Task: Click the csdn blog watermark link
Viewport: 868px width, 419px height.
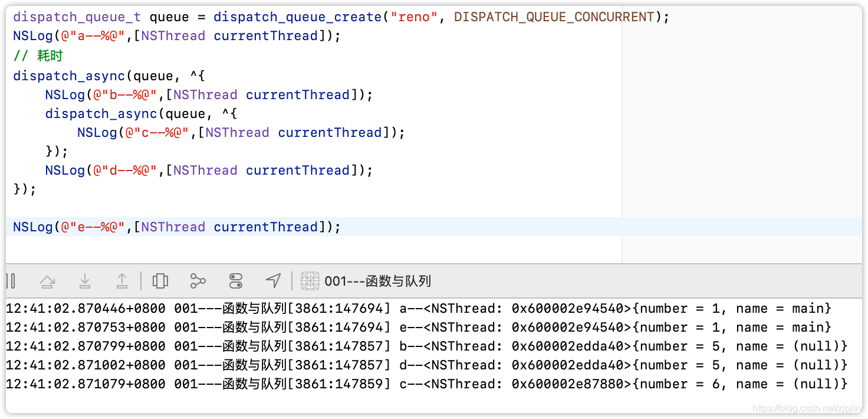Action: tap(806, 408)
